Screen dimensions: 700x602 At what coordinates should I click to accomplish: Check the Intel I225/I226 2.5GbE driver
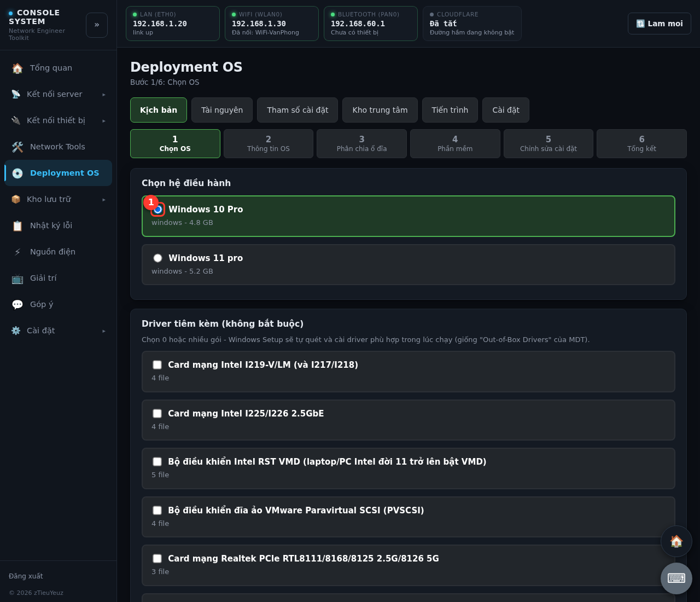(157, 413)
